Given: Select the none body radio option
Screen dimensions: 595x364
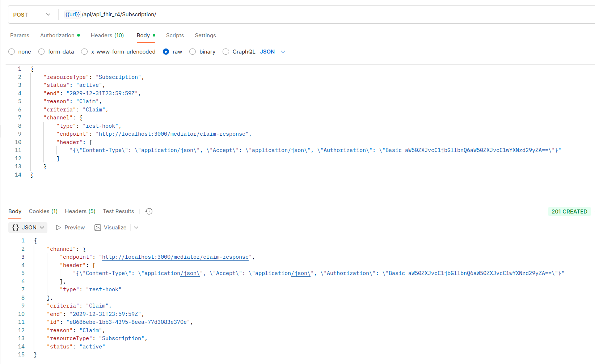Looking at the screenshot, I should pyautogui.click(x=12, y=52).
